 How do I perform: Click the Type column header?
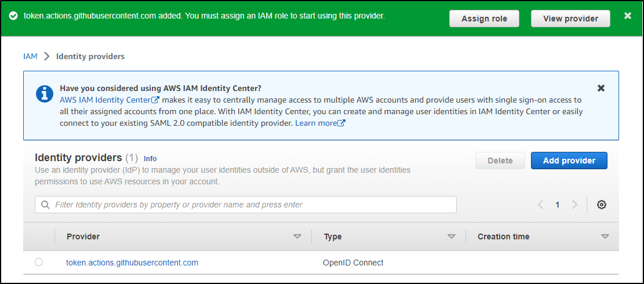click(x=333, y=237)
